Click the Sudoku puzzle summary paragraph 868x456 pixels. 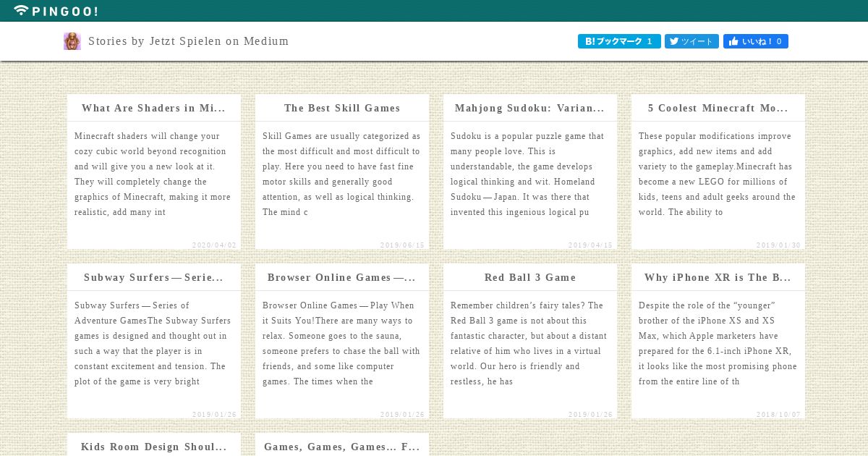click(530, 174)
